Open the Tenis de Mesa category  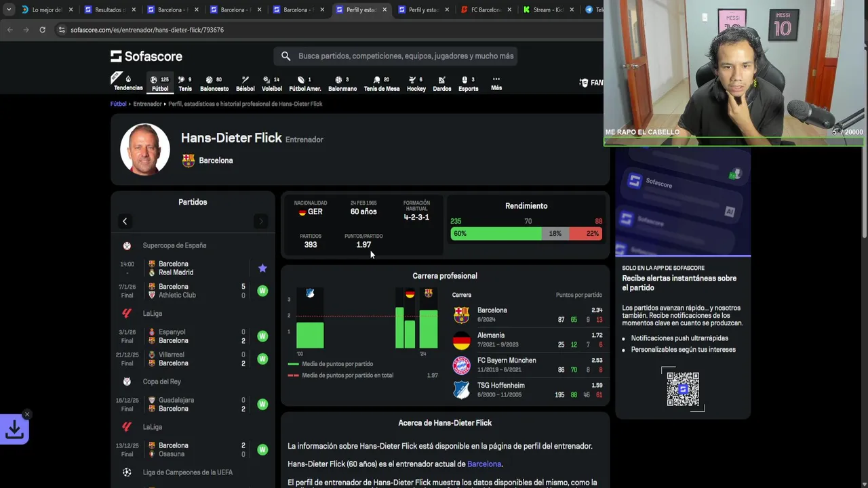[382, 83]
